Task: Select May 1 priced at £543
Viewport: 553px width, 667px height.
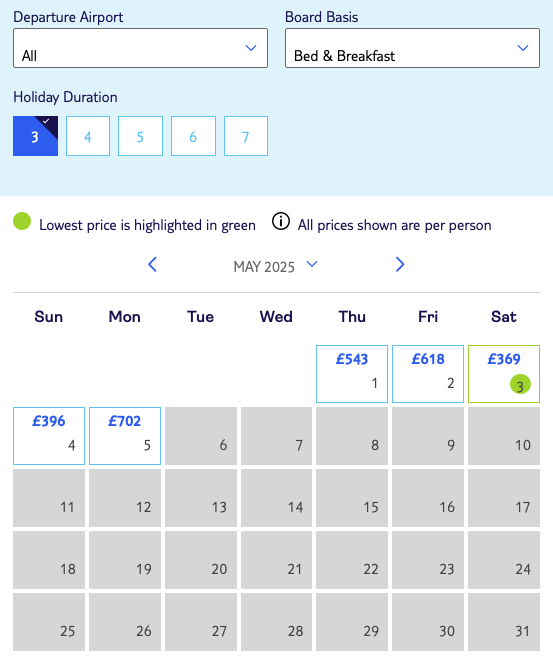Action: [x=352, y=374]
